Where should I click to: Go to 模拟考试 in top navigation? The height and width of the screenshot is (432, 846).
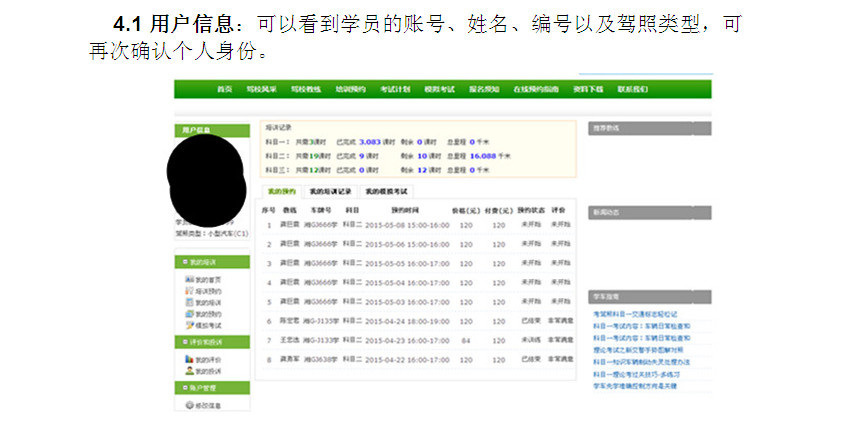coord(439,89)
